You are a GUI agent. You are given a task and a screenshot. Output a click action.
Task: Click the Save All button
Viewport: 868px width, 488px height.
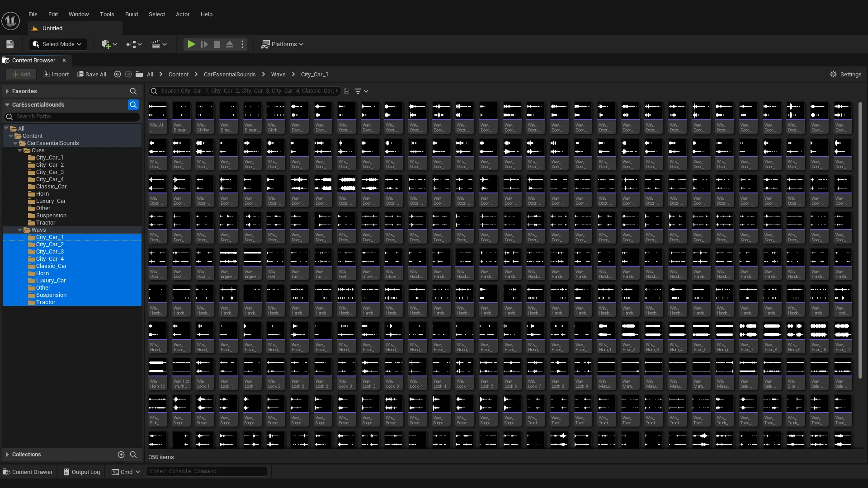(x=92, y=74)
